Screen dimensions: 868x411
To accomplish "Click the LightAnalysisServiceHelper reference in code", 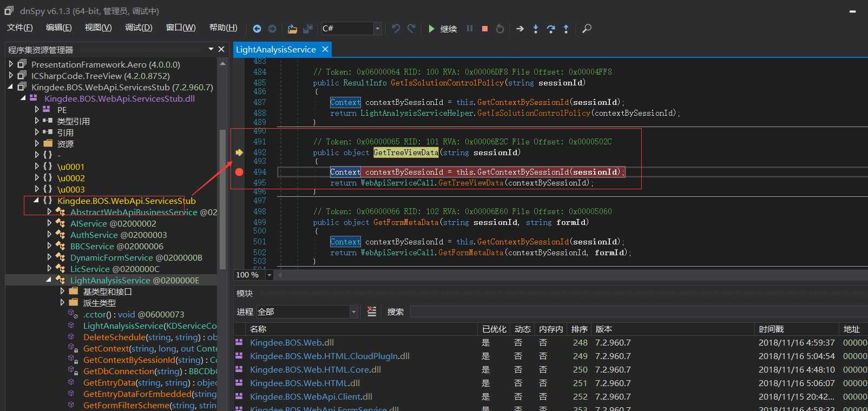I will [x=418, y=113].
